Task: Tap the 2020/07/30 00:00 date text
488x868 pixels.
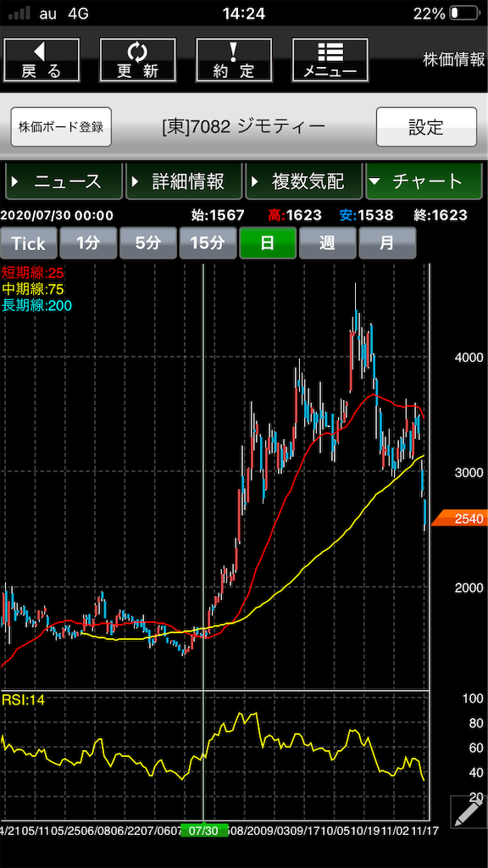Action: pos(57,215)
